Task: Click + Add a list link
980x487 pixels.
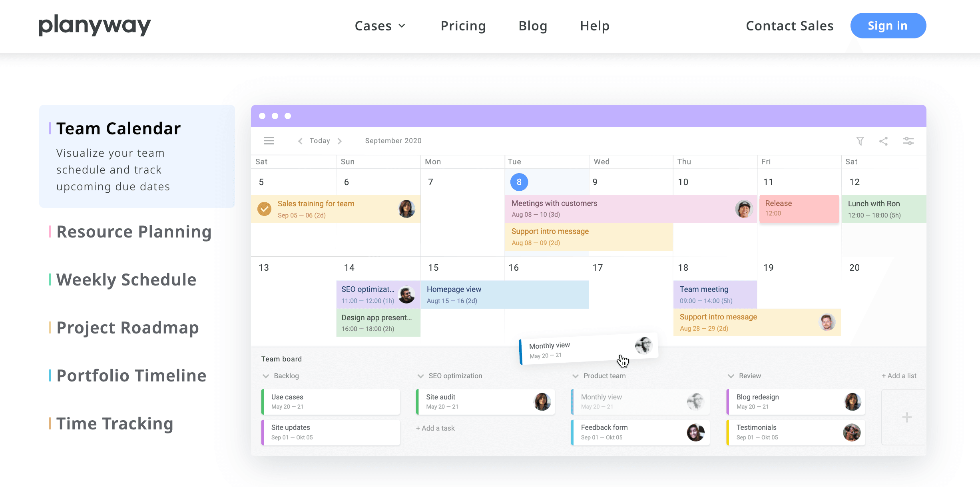Action: click(x=899, y=376)
